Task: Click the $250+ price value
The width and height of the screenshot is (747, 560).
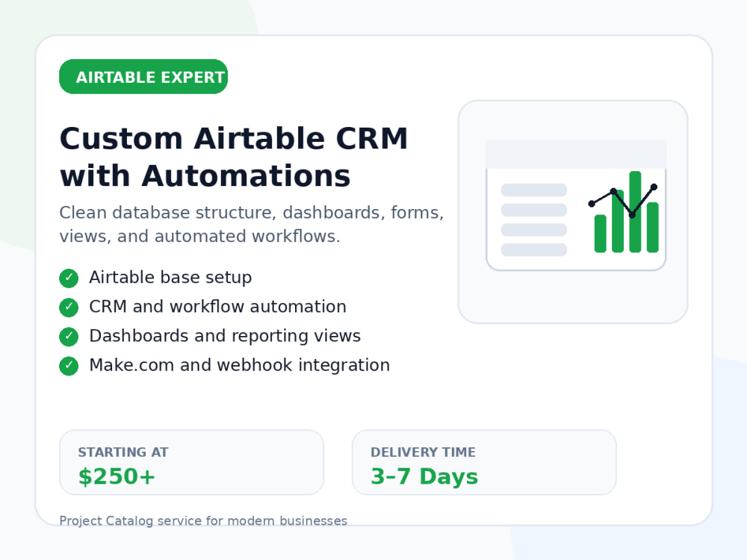Action: coord(117,476)
